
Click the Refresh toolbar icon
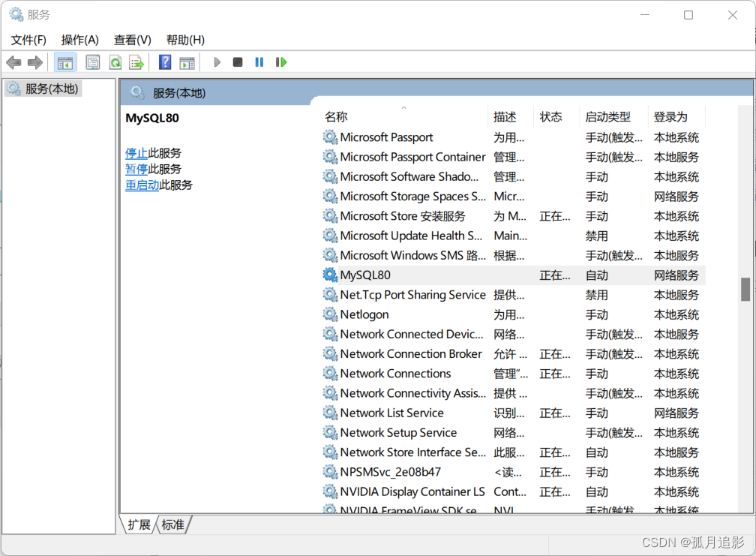point(115,62)
